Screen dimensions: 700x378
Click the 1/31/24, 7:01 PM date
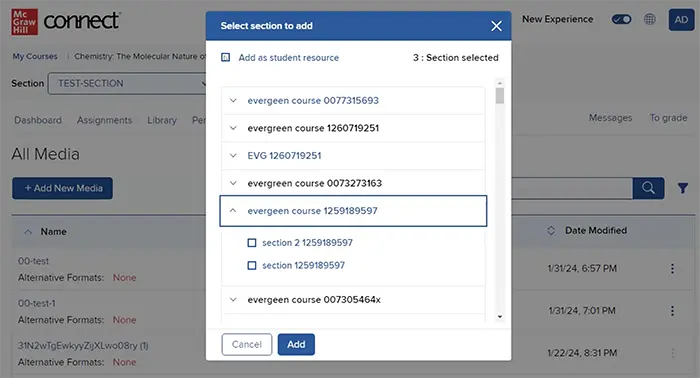click(x=582, y=311)
